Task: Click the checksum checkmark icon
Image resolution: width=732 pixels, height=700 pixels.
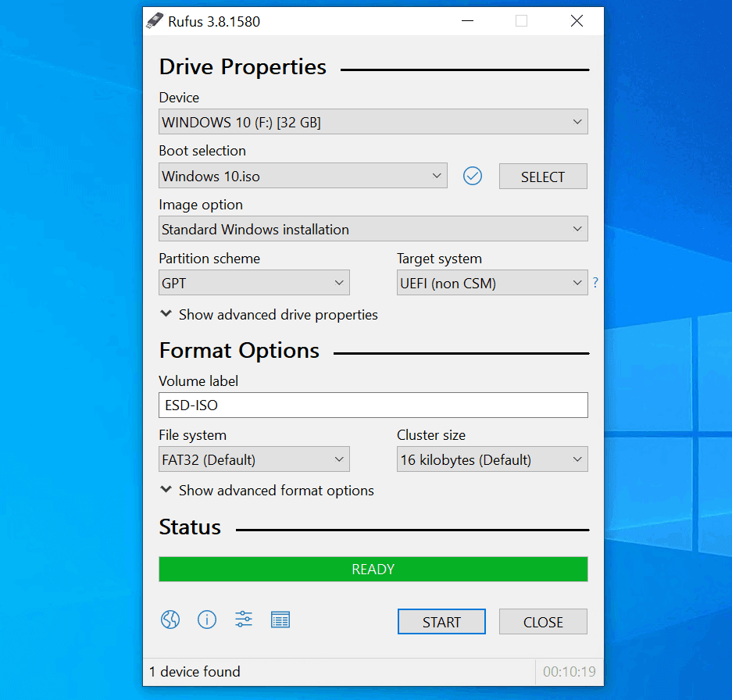Action: coord(473,177)
